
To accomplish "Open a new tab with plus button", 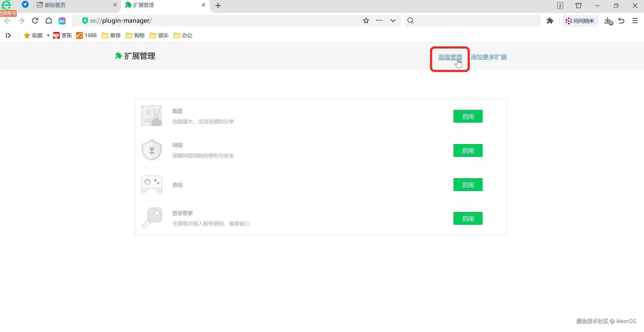I will tap(218, 6).
